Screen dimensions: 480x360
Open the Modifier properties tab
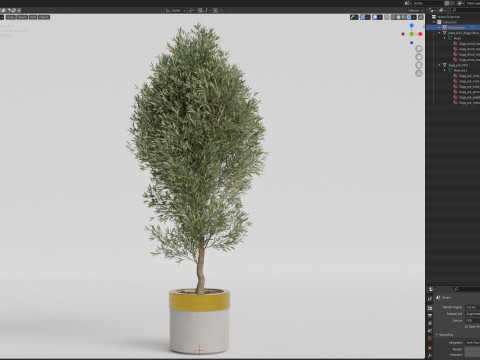[430, 355]
